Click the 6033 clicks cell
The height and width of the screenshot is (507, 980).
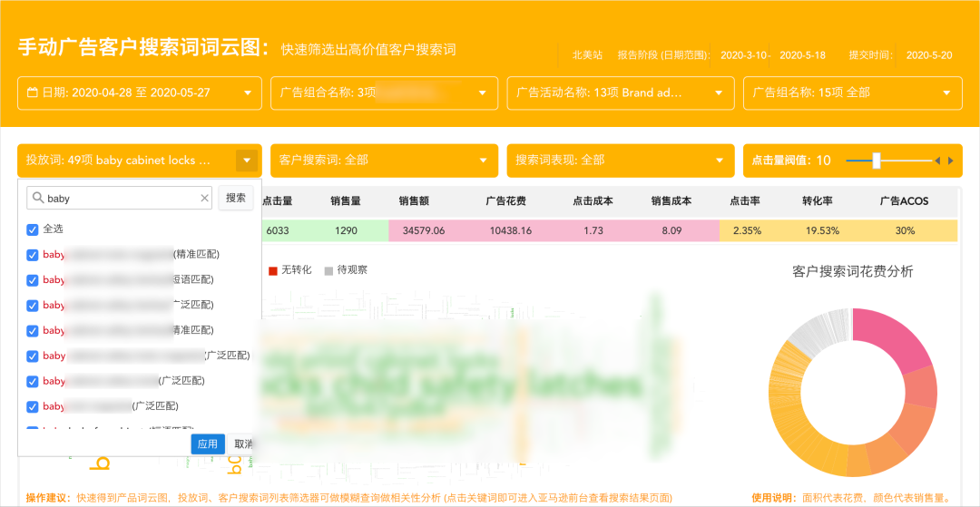[278, 230]
